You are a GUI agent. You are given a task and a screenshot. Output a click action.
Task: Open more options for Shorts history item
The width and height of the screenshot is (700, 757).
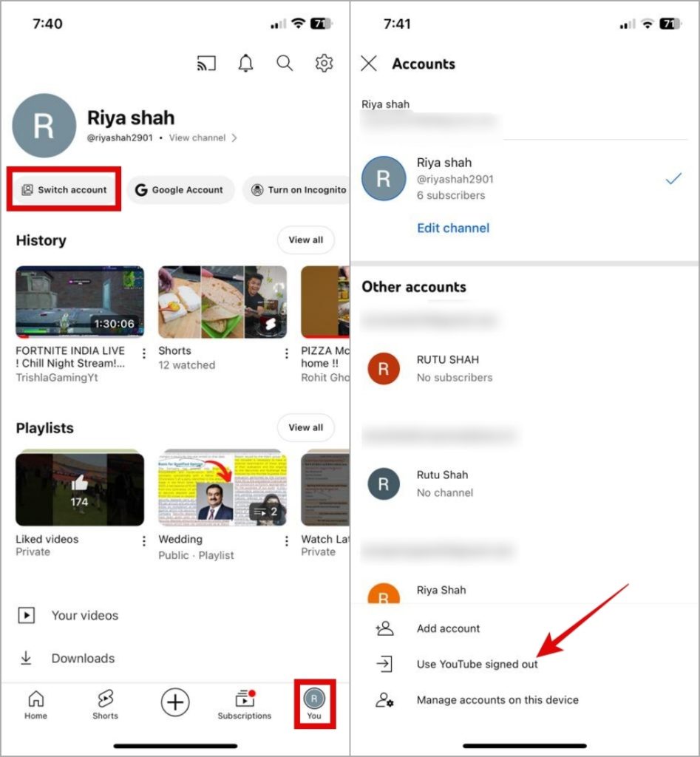287,354
